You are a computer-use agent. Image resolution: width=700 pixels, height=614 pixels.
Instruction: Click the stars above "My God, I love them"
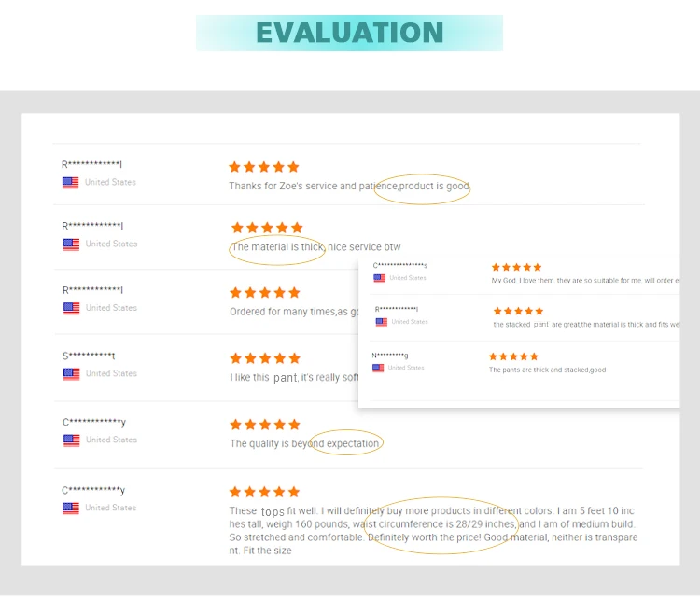coord(516,267)
